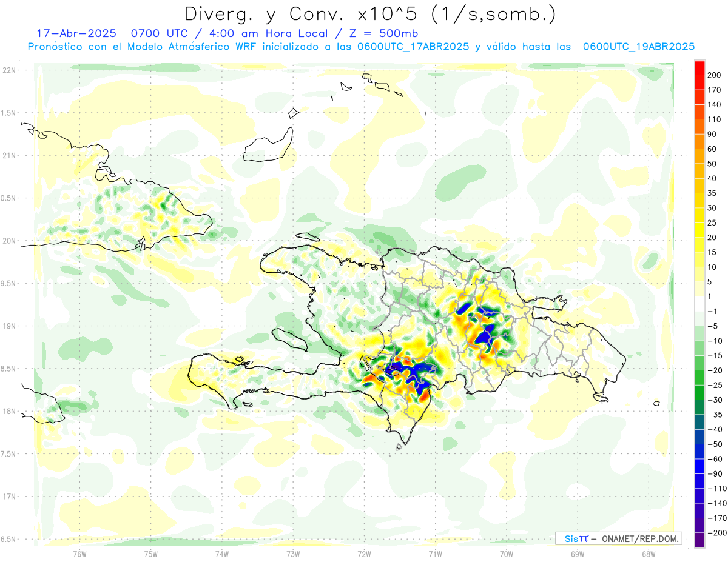This screenshot has width=728, height=562.
Task: Click the '71W' longitude label
Action: click(435, 553)
